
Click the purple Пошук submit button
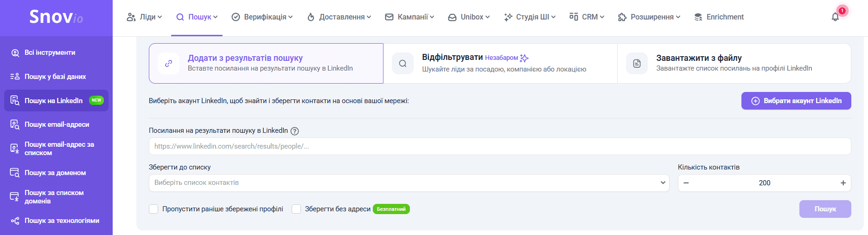[x=825, y=209]
